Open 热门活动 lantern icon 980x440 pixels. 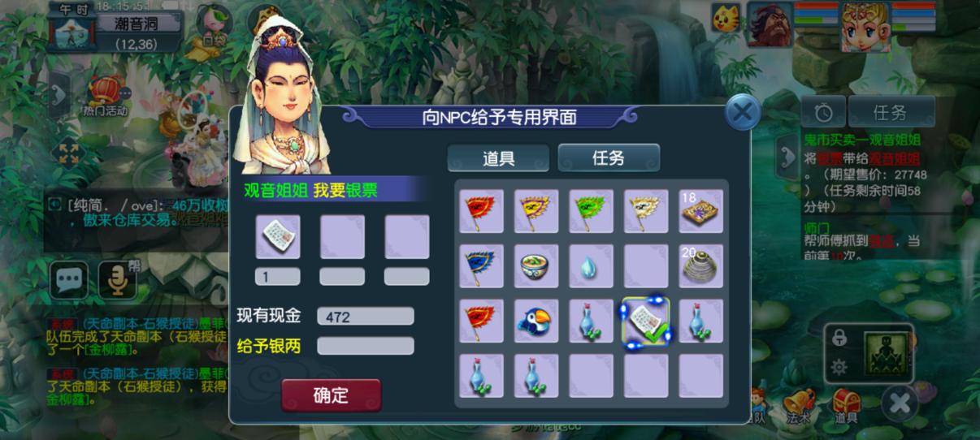click(x=105, y=95)
